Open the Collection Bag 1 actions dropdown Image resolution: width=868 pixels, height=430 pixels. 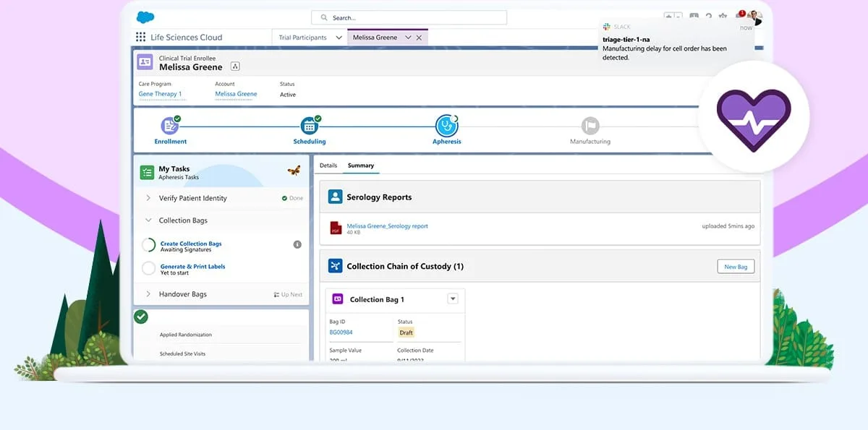coord(453,299)
